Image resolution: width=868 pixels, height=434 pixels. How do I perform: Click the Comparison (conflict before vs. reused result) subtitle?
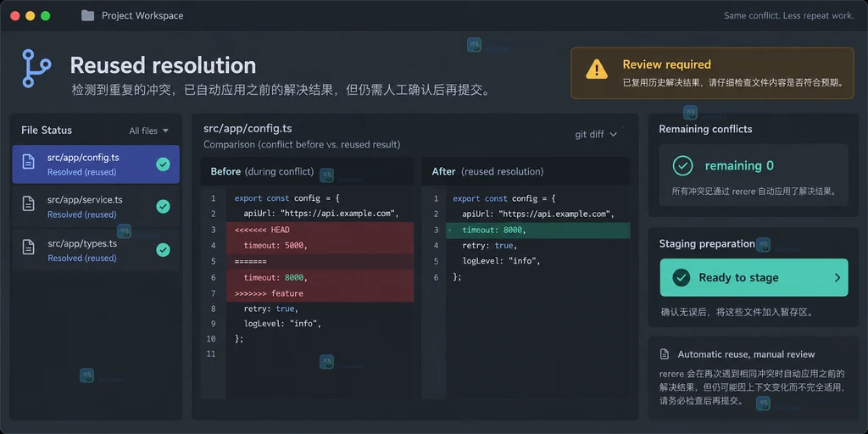click(x=302, y=144)
